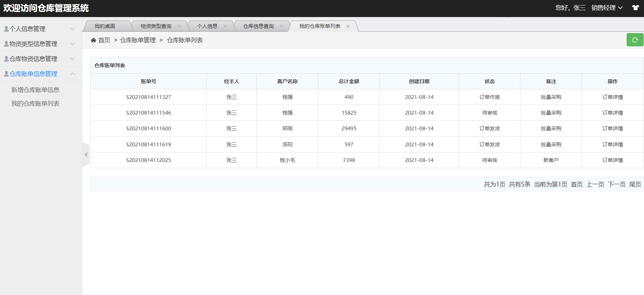Select the 个人信息管理 menu label

click(27, 29)
